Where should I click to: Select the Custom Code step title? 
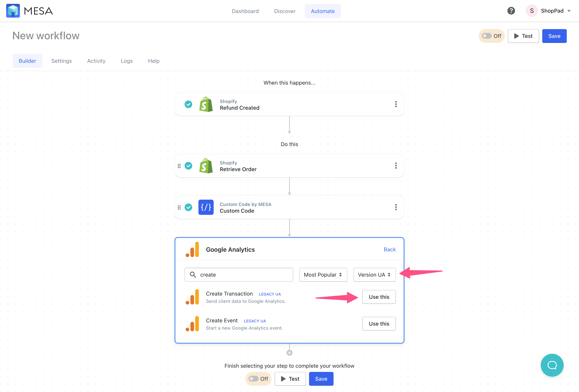pos(237,211)
